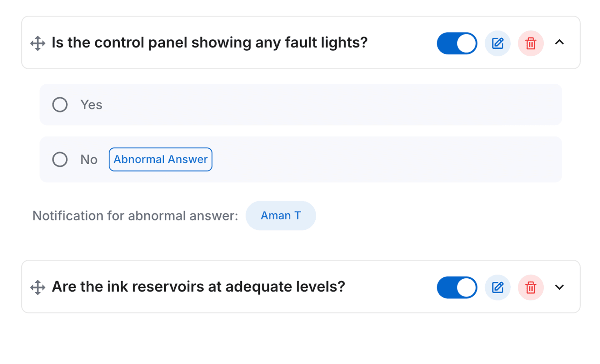Screen dimensions: 600x364
Task: Click the fault lights question title
Action: click(x=209, y=42)
